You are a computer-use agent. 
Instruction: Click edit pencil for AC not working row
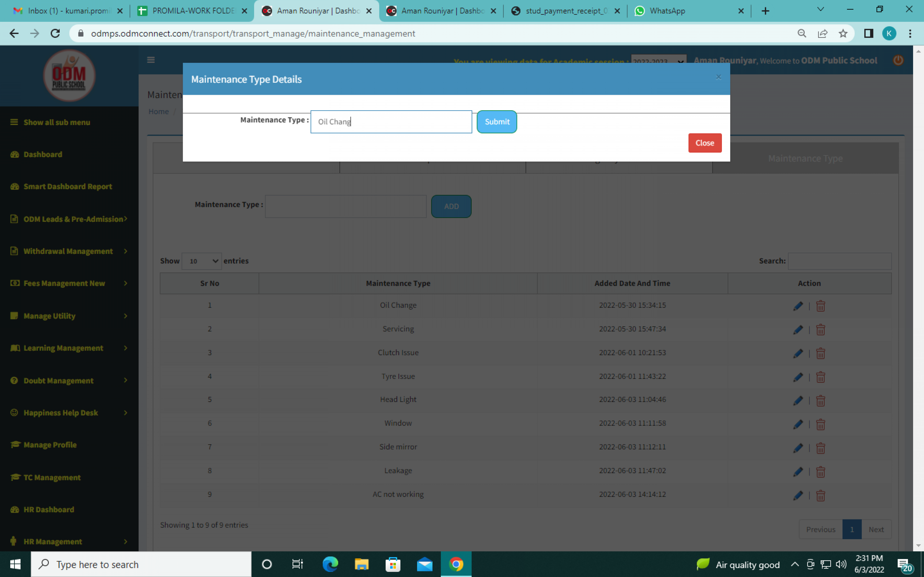click(798, 495)
